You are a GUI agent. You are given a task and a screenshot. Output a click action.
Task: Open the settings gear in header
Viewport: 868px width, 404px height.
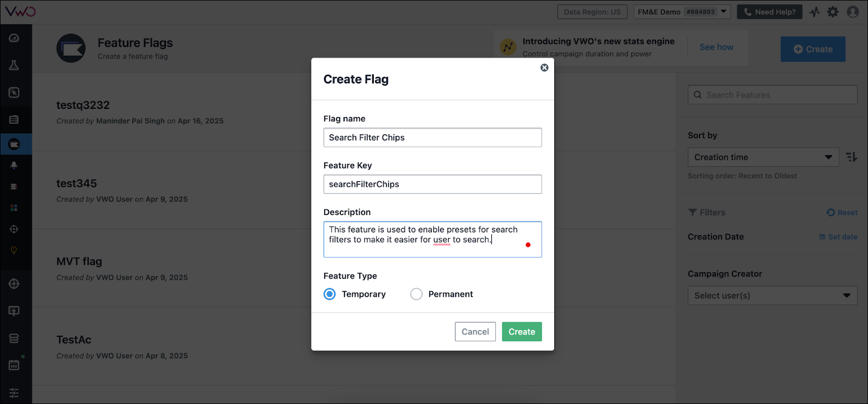(833, 12)
